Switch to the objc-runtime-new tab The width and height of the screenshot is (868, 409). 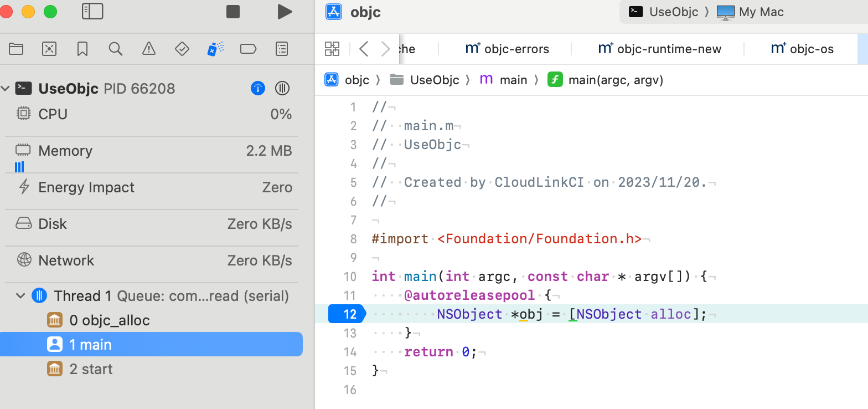point(660,49)
